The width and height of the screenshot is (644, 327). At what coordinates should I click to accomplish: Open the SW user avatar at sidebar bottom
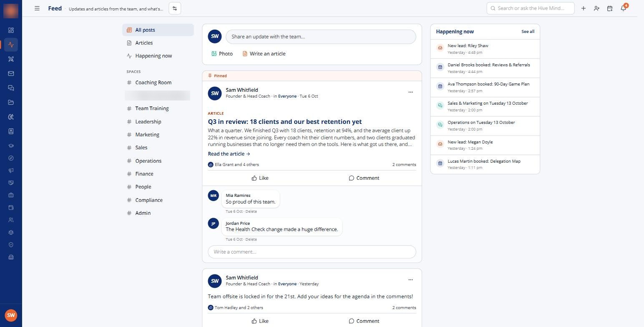pos(11,315)
